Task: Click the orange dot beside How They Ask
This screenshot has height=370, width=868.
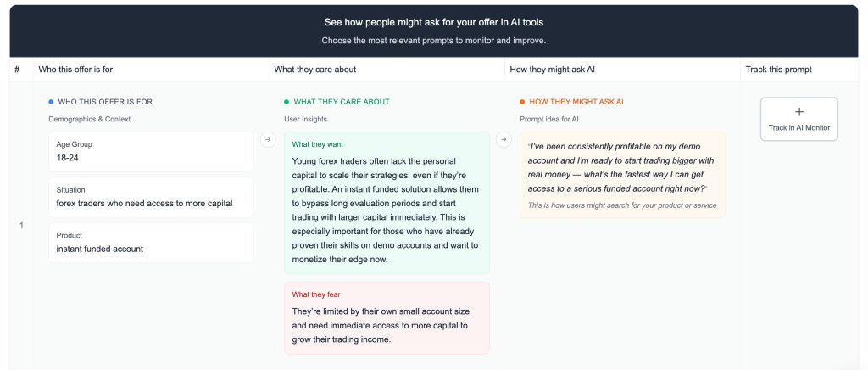Action: pos(522,102)
